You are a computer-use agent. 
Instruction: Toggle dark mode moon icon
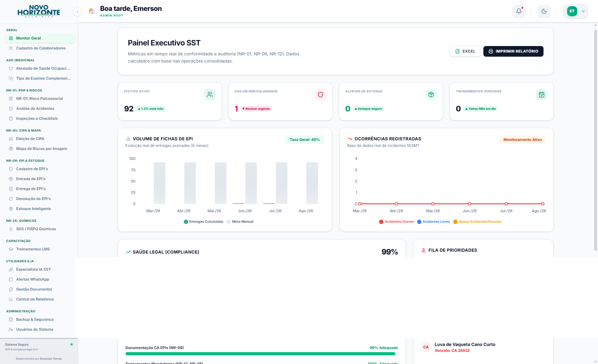544,11
